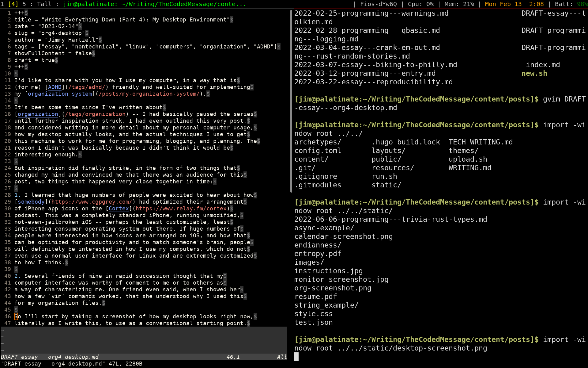
Task: Click the 'gvim DRAFT' command in terminal
Action: tap(564, 99)
